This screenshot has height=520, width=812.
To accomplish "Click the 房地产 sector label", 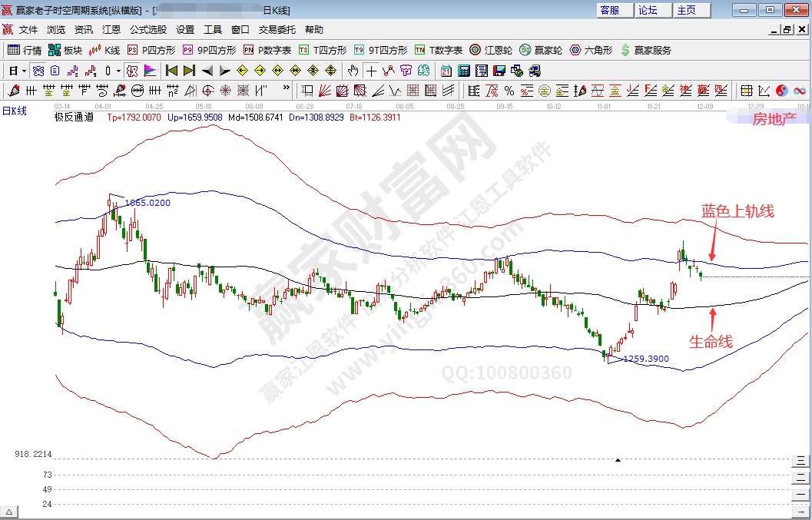I will [x=774, y=118].
